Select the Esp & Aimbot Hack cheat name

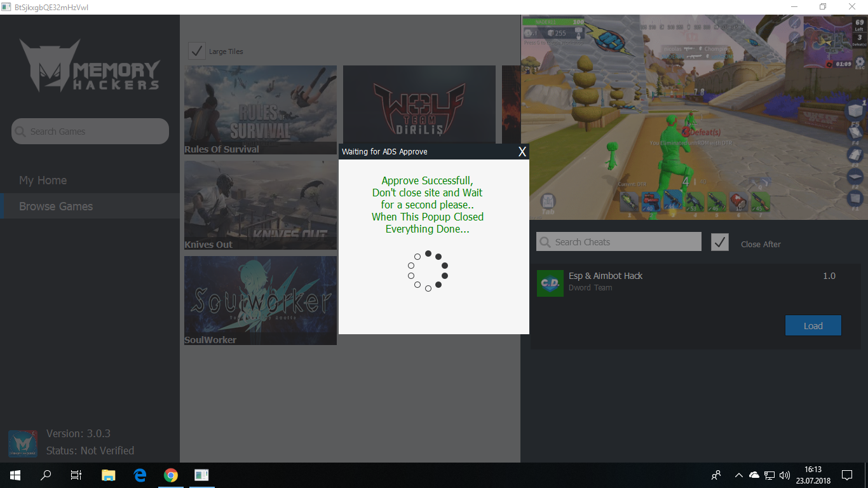tap(606, 276)
